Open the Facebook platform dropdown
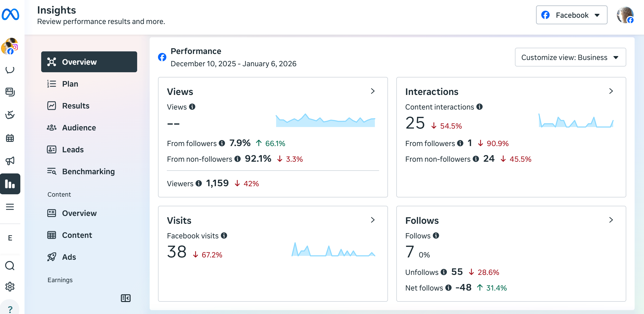644x314 pixels. pyautogui.click(x=572, y=15)
